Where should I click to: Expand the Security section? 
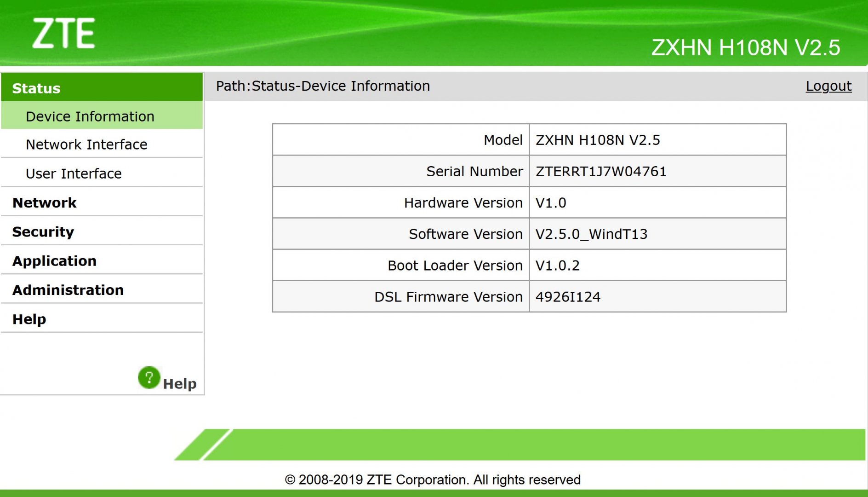(x=43, y=231)
